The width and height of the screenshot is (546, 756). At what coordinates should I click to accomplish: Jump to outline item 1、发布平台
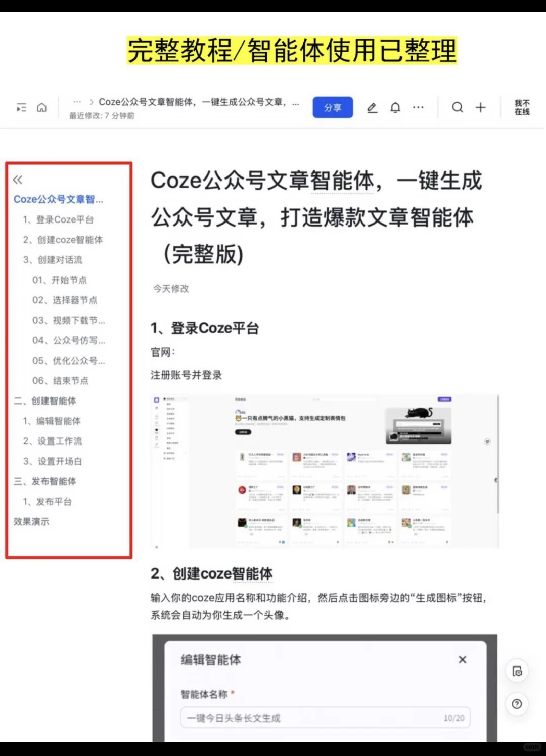tap(47, 502)
